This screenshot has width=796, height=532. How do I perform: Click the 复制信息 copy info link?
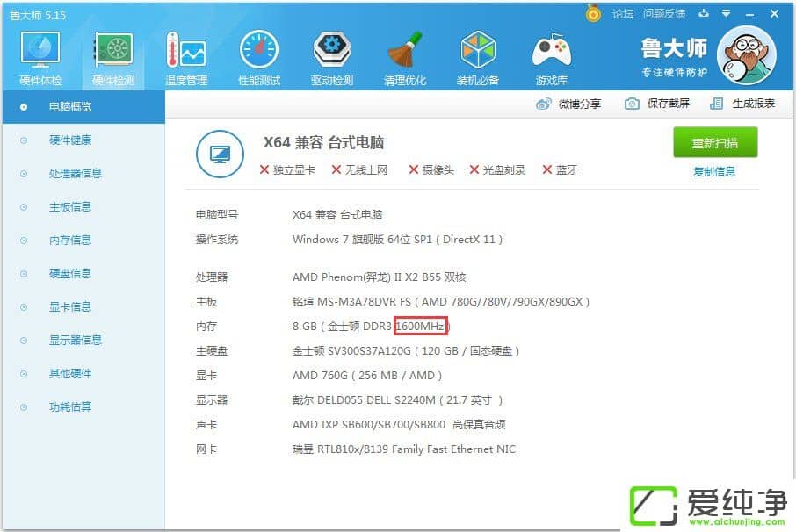click(x=714, y=172)
